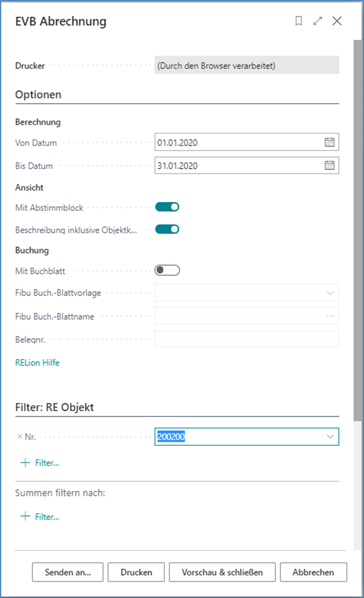The width and height of the screenshot is (364, 598).
Task: Disable the Mit Abstimmblock toggle
Action: (167, 207)
